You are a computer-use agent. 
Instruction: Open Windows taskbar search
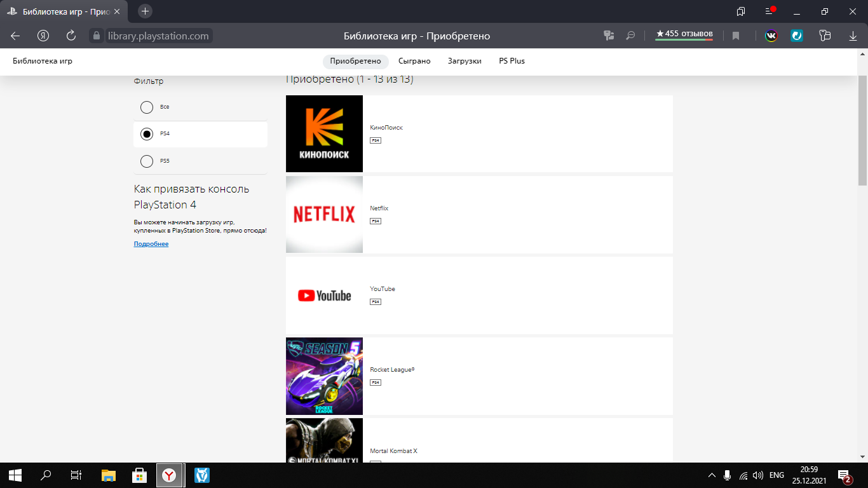click(46, 475)
